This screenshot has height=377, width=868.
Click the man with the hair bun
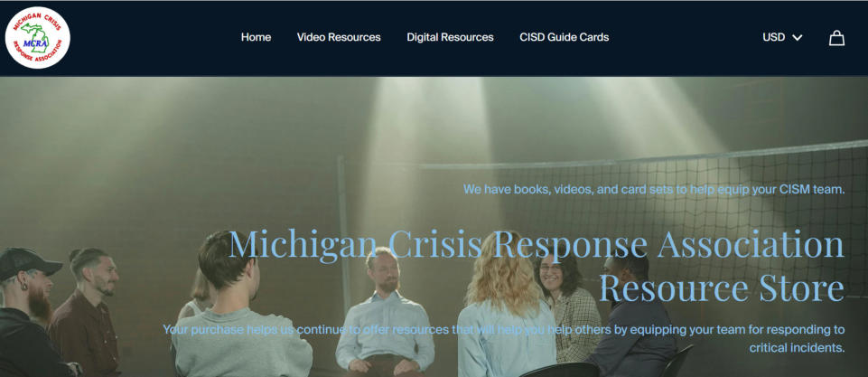click(89, 313)
